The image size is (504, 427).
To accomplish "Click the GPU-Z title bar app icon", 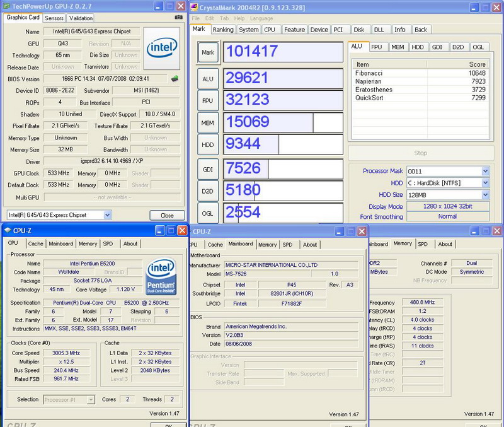I will (7, 6).
